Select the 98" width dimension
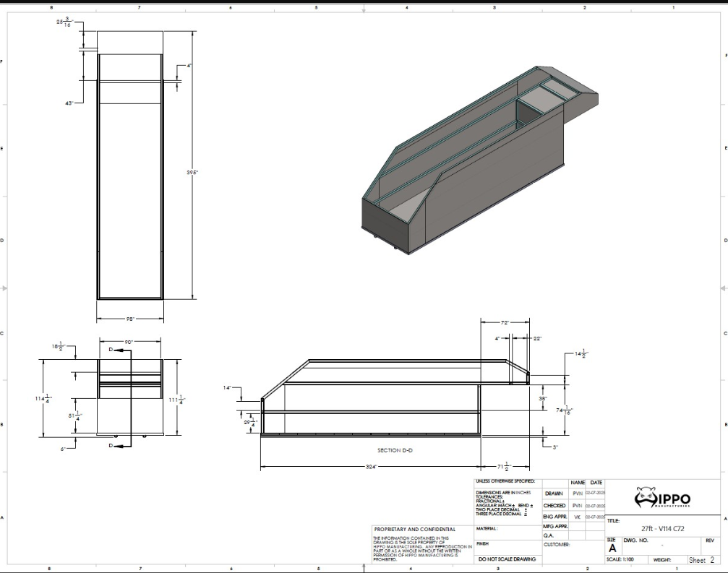This screenshot has height=573, width=728. (131, 318)
